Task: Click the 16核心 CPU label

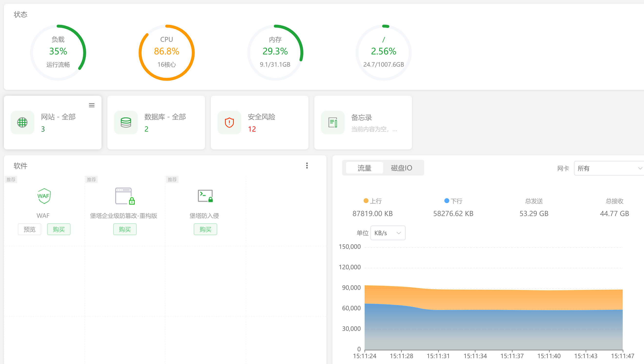Action: (x=166, y=64)
